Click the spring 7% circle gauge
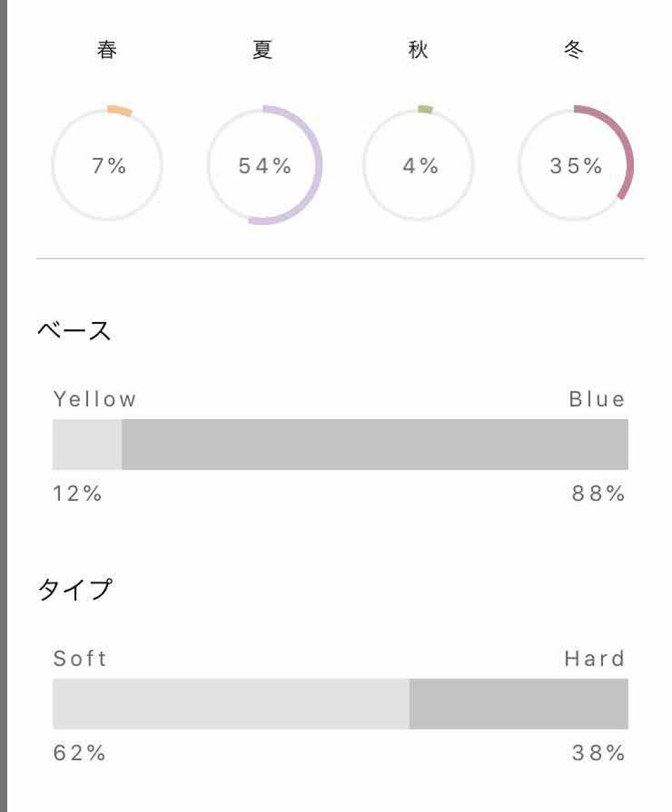 108,165
